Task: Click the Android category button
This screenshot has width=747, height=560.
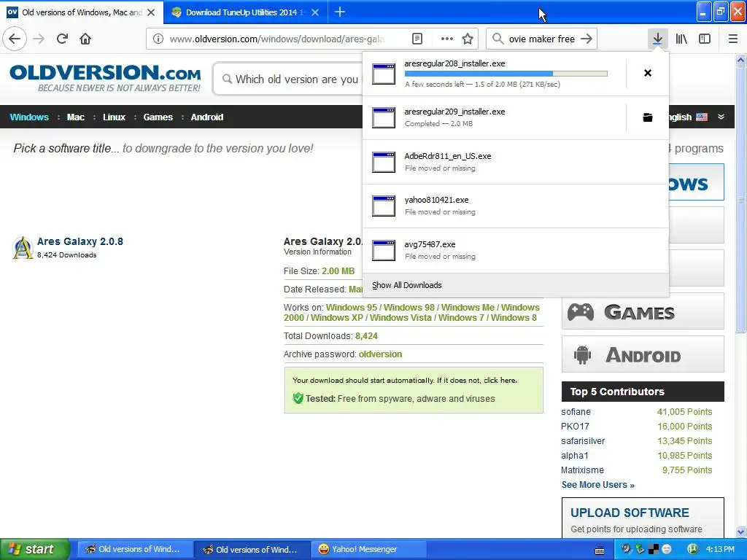Action: [x=643, y=355]
